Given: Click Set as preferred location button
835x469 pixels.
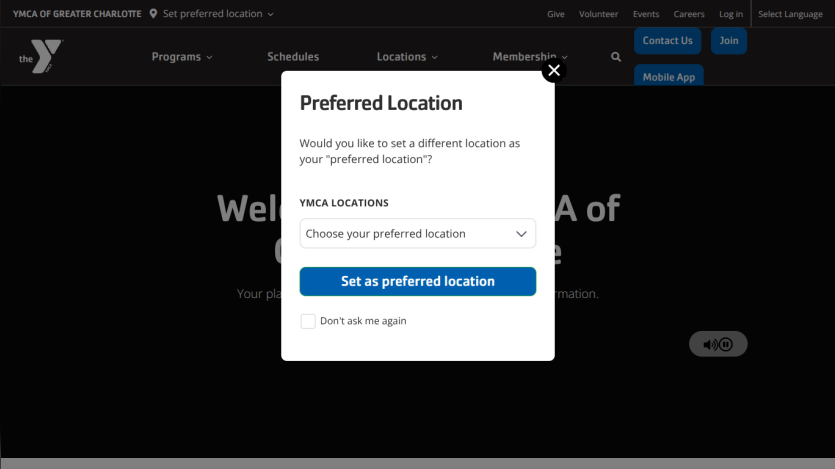Looking at the screenshot, I should [418, 282].
